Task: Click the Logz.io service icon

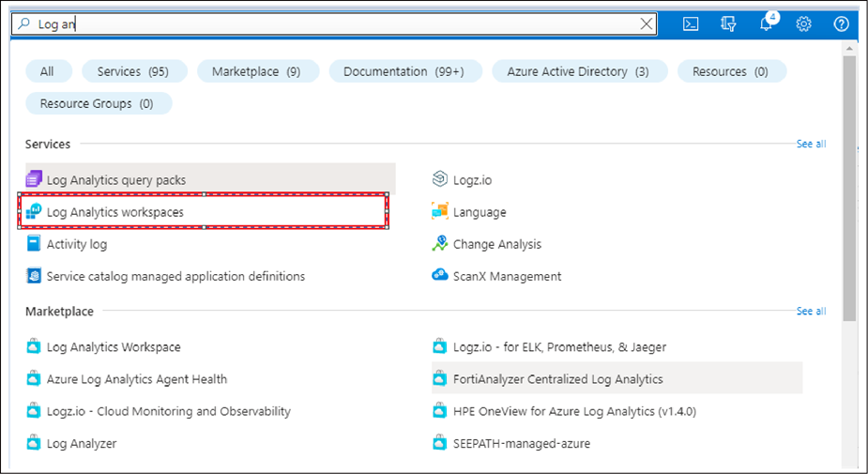Action: [439, 179]
